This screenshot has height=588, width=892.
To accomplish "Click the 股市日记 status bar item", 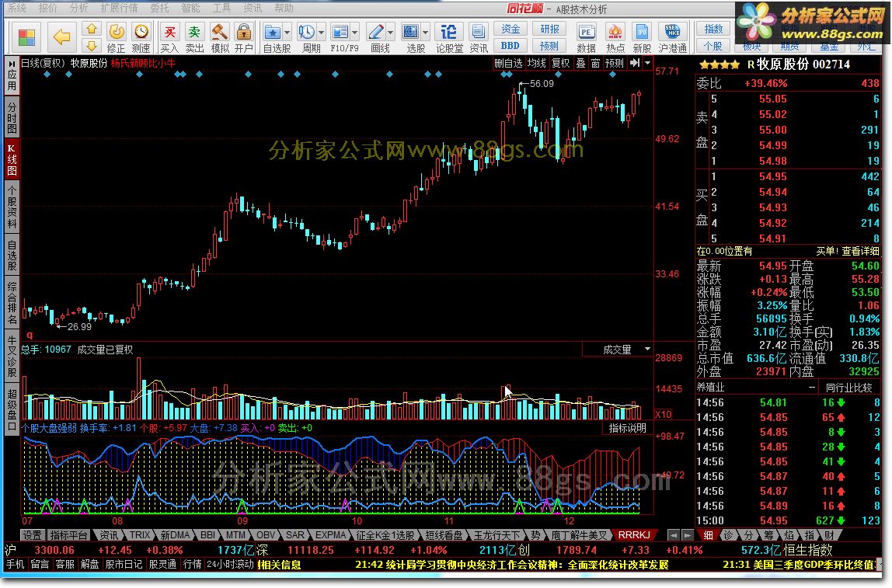I will click(124, 564).
